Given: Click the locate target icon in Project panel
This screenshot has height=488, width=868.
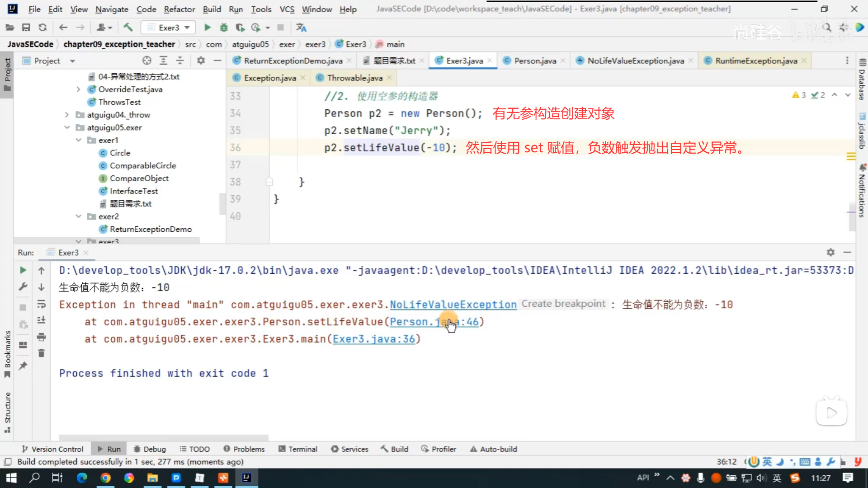Looking at the screenshot, I should (146, 61).
